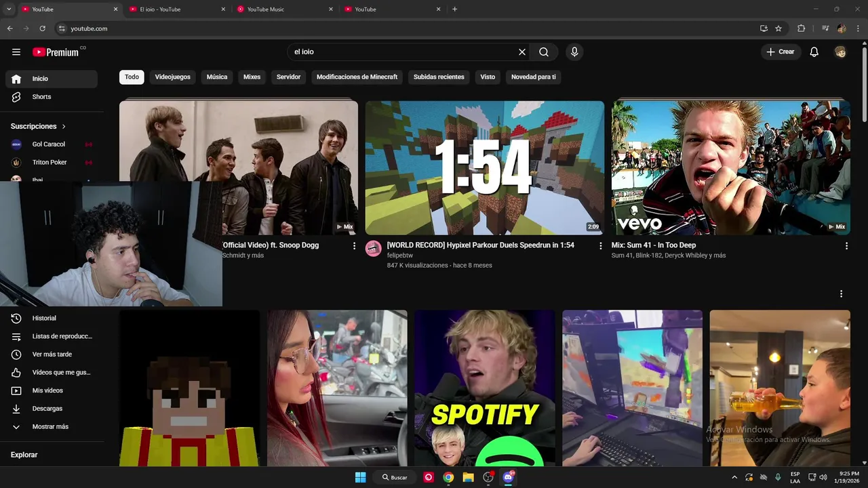Open Shorts from the sidebar
The width and height of the screenshot is (868, 488).
click(x=52, y=97)
